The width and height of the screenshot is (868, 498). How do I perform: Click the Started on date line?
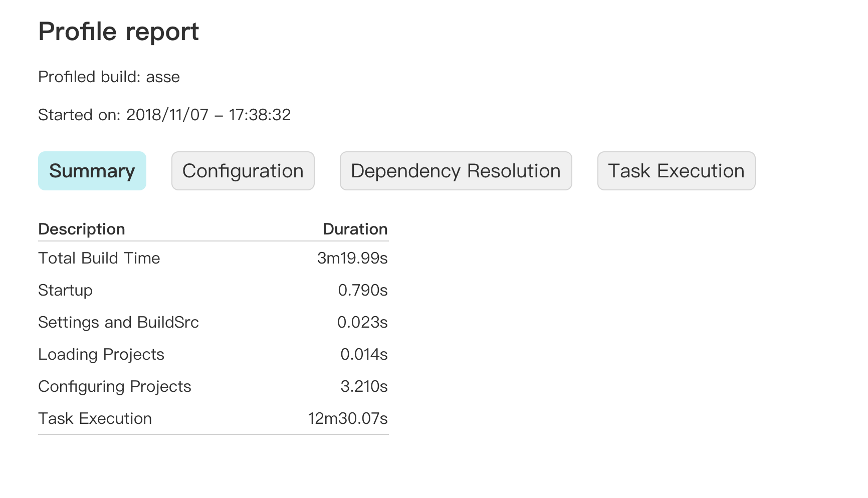(164, 115)
